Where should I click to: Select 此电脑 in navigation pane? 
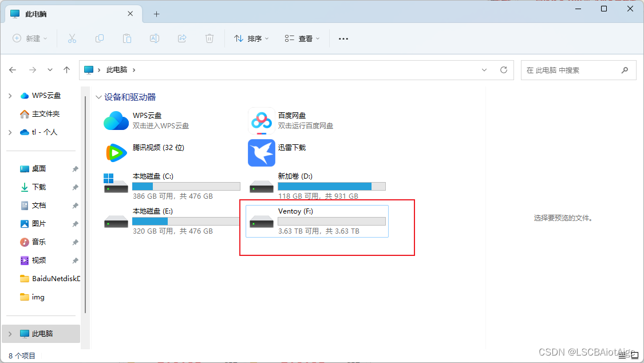click(42, 333)
